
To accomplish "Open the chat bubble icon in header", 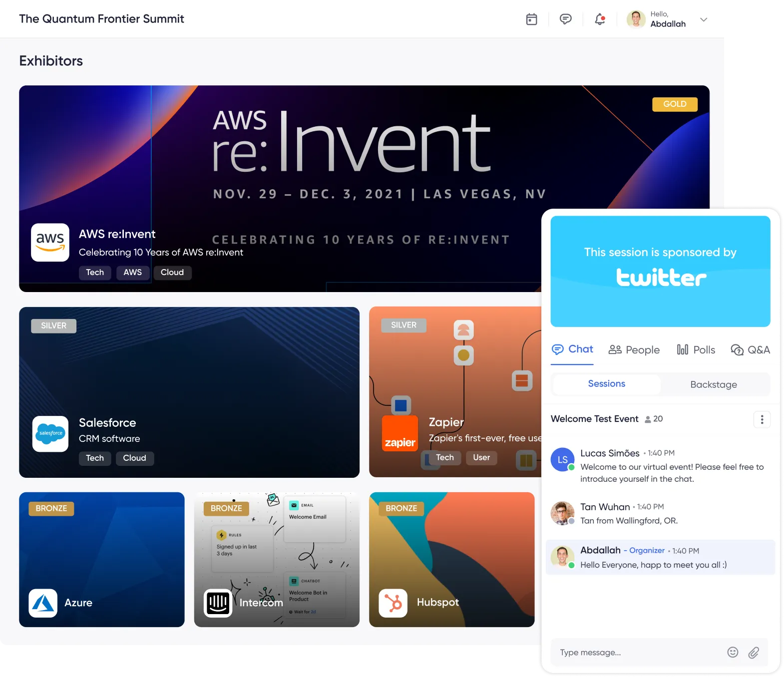I will tap(565, 19).
